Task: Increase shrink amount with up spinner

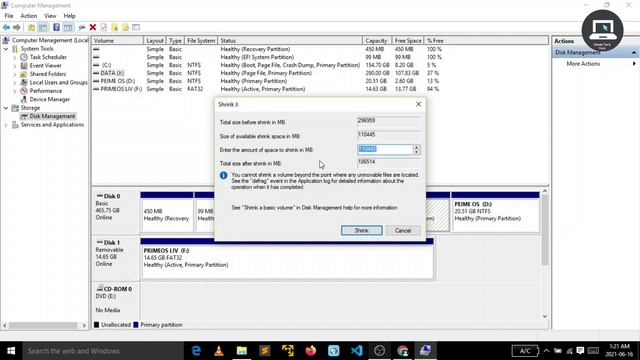Action: coord(416,147)
